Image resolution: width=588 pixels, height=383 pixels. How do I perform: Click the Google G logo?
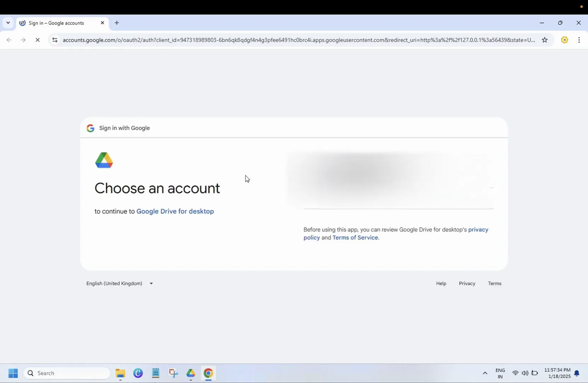coord(90,128)
